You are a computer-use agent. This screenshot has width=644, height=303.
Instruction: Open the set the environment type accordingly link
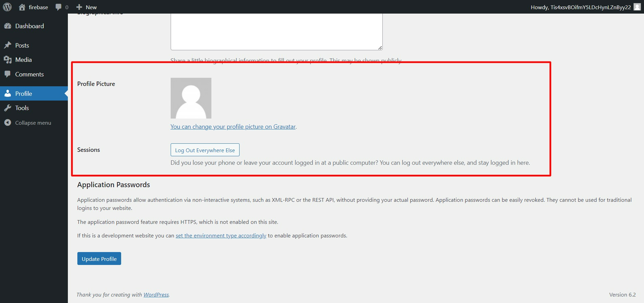pyautogui.click(x=221, y=236)
